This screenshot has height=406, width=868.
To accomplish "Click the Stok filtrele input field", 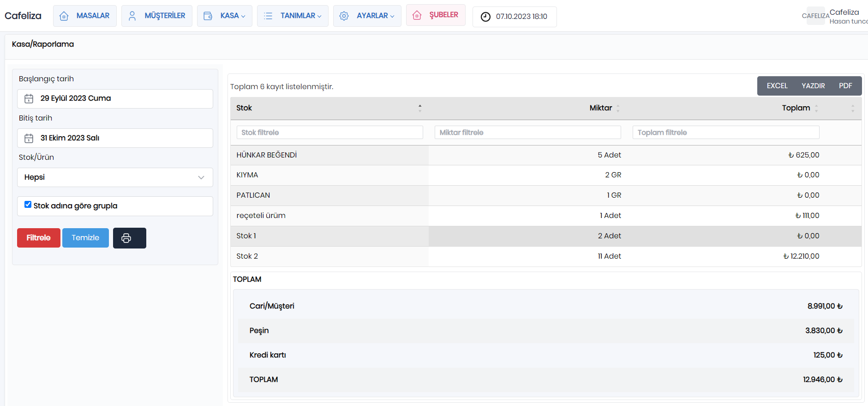I will (330, 133).
